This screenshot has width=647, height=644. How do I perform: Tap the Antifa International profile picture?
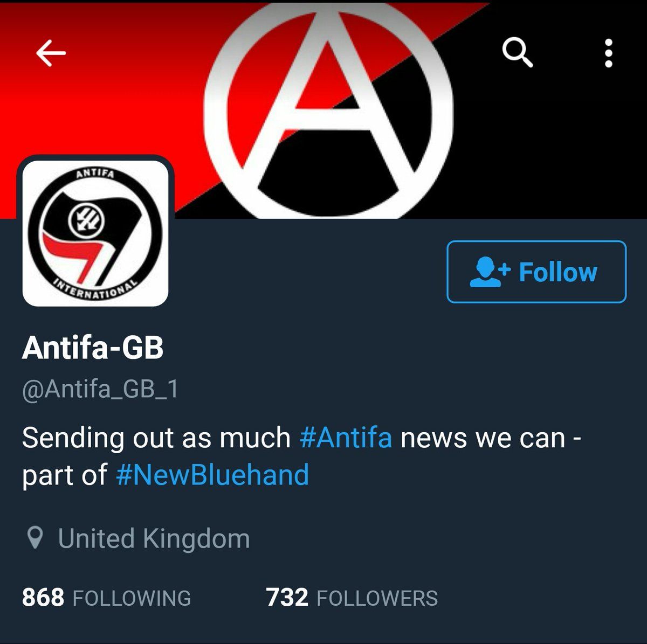95,233
